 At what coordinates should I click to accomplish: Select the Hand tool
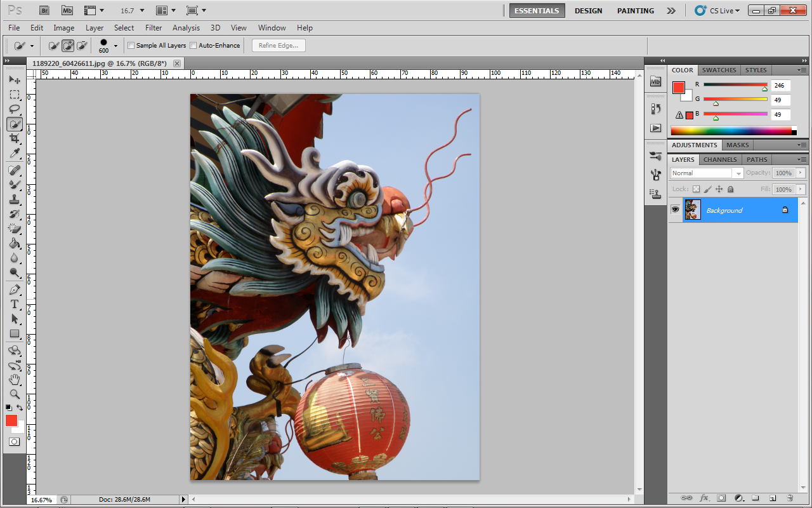[x=15, y=380]
